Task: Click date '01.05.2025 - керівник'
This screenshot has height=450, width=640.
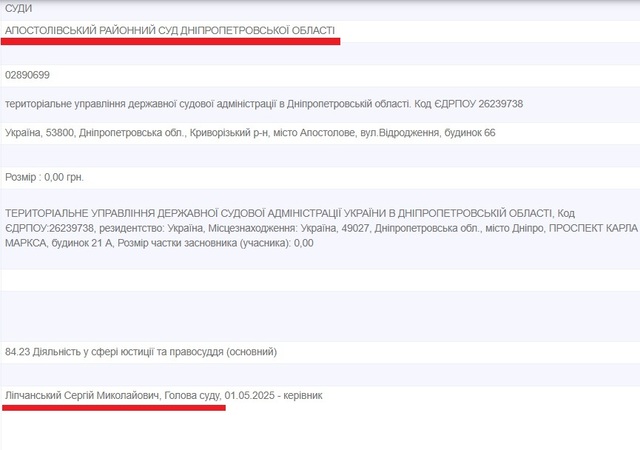Action: pos(274,396)
